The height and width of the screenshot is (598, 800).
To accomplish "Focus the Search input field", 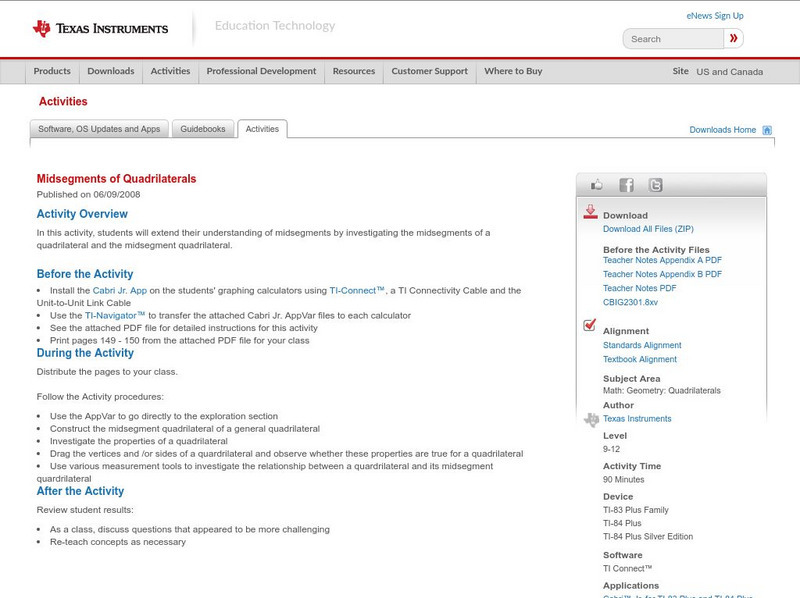I will (673, 39).
